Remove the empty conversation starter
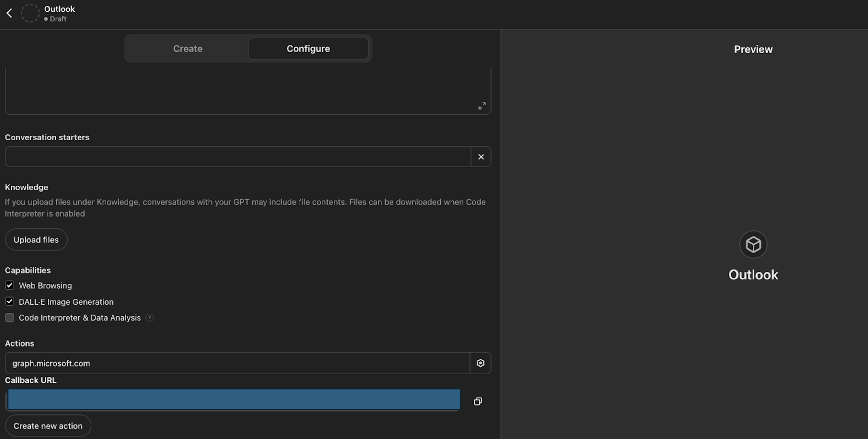This screenshot has height=439, width=868. click(x=481, y=157)
